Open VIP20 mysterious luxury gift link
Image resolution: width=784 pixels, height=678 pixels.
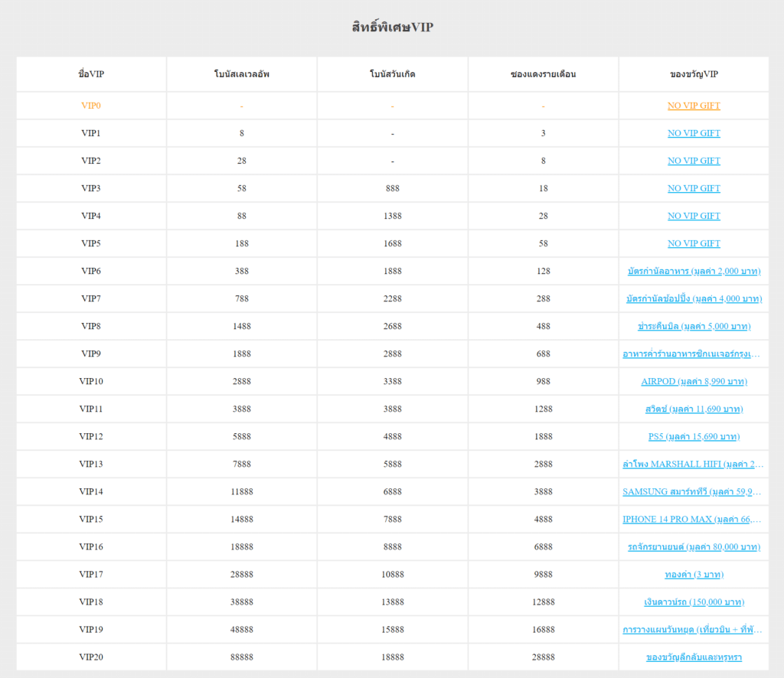[x=694, y=657]
